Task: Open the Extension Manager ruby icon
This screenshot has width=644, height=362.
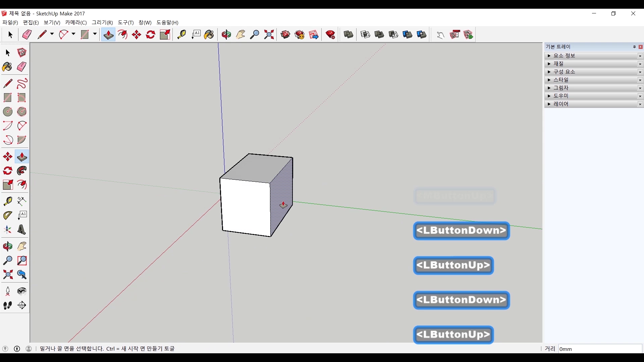Action: (330, 35)
